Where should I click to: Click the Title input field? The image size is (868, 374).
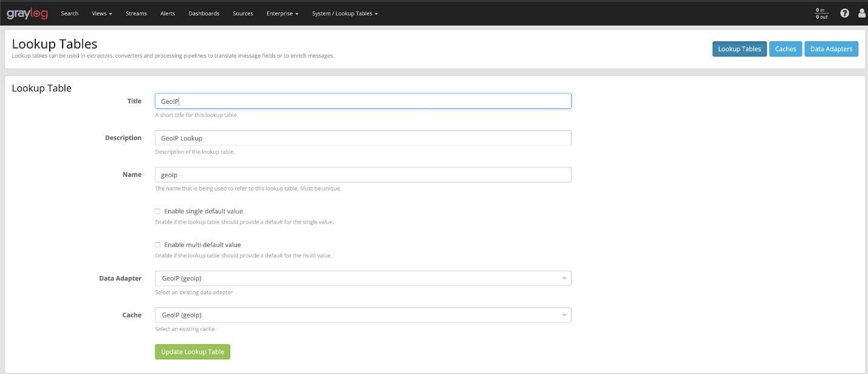tap(363, 101)
